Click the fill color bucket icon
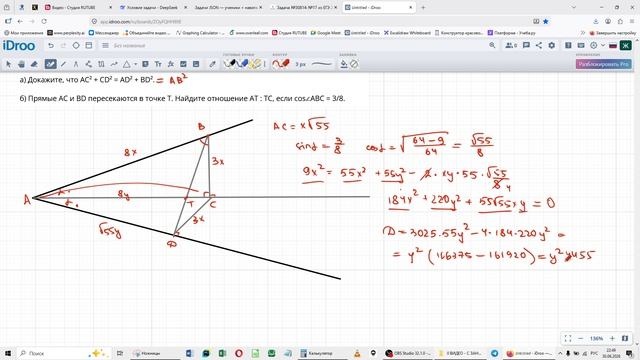Screen dimensions: 640x360 click(x=344, y=64)
